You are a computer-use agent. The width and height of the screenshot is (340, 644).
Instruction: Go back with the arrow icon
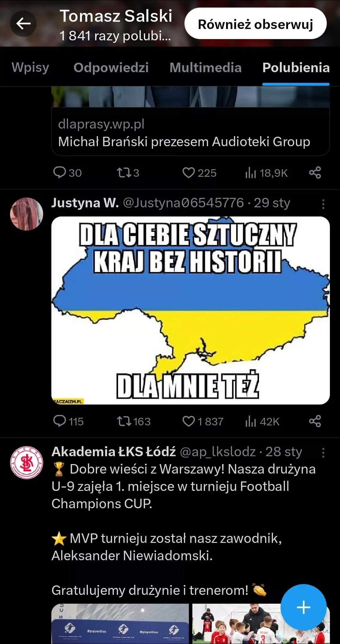(x=23, y=23)
